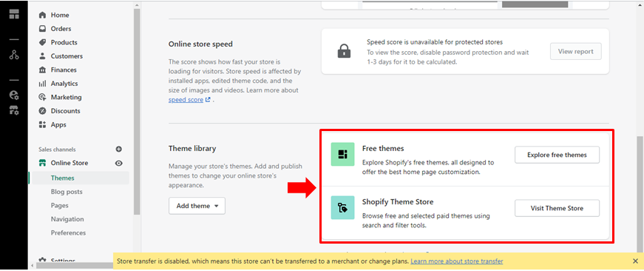Screen dimensions: 644x271
Task: Click 'Speed score is unavailable for protected stores' text
Action: coord(435,42)
